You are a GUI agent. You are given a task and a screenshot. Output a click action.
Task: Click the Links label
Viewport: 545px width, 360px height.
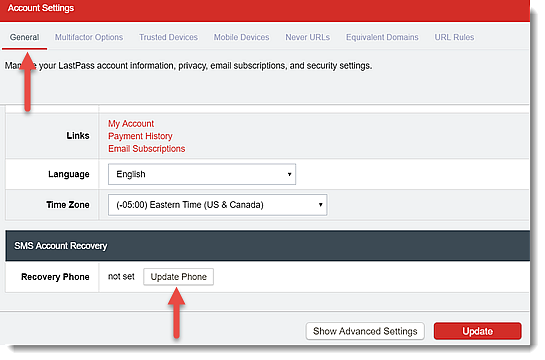point(78,136)
